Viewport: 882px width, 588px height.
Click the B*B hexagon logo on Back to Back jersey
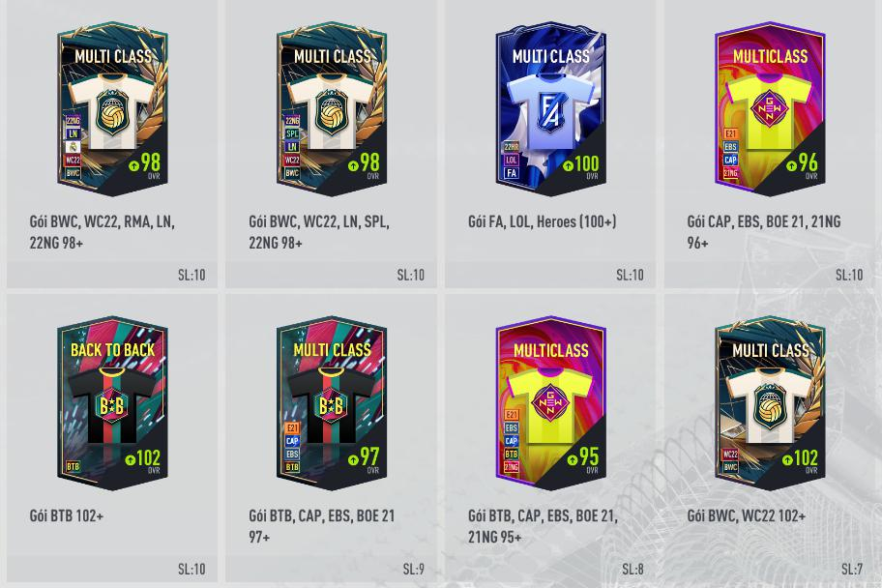(x=112, y=405)
